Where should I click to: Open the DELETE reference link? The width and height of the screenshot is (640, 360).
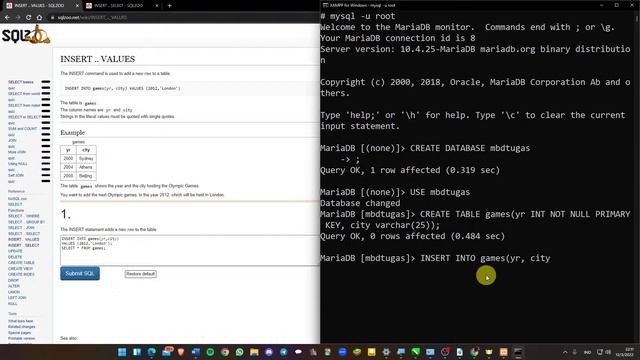(15, 257)
